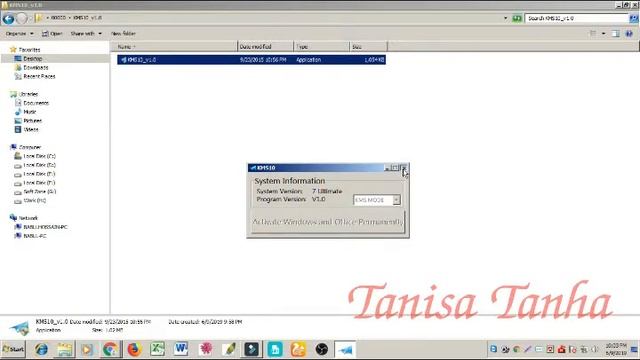Launch Firefox from taskbar

[x=134, y=349]
